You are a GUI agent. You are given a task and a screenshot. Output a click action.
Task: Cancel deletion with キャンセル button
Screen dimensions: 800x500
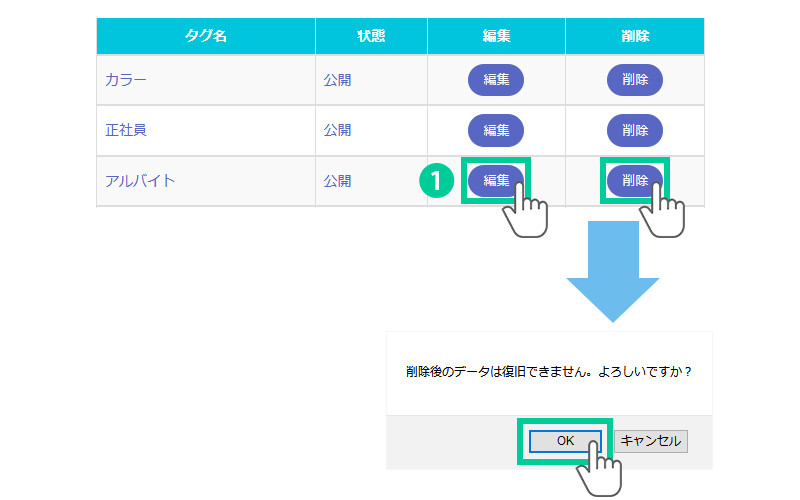[x=650, y=440]
